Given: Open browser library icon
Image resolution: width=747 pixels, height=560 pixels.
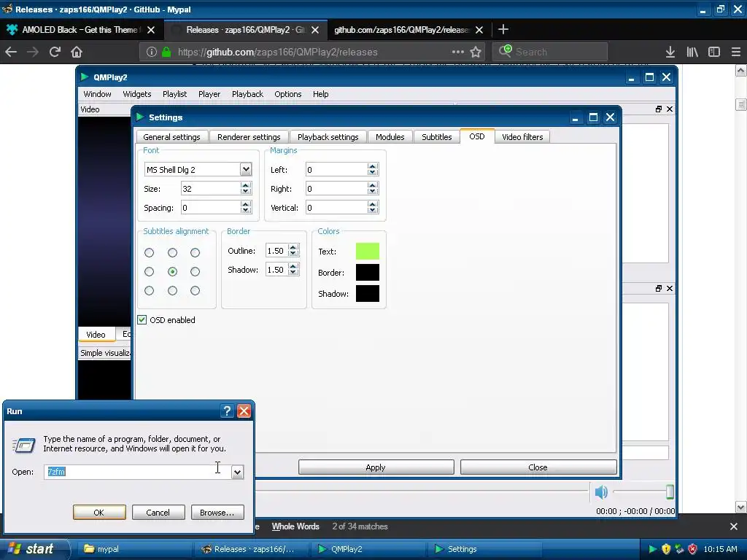Looking at the screenshot, I should pyautogui.click(x=692, y=52).
